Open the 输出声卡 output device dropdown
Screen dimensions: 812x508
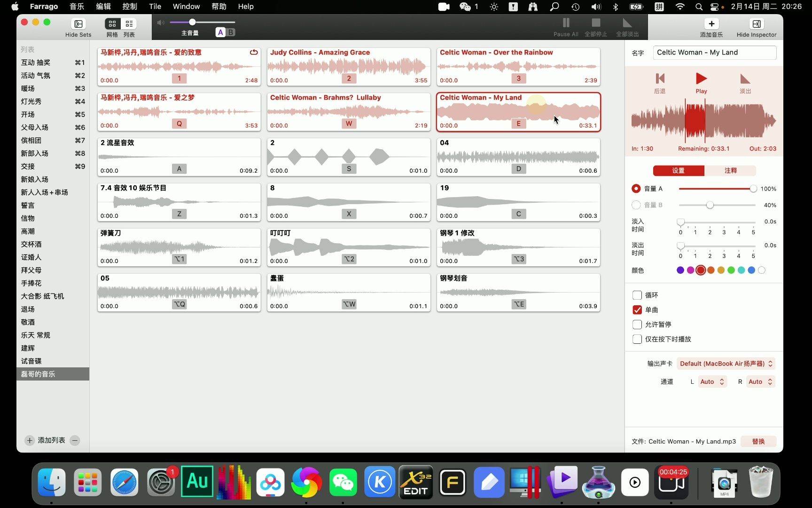[x=726, y=363]
